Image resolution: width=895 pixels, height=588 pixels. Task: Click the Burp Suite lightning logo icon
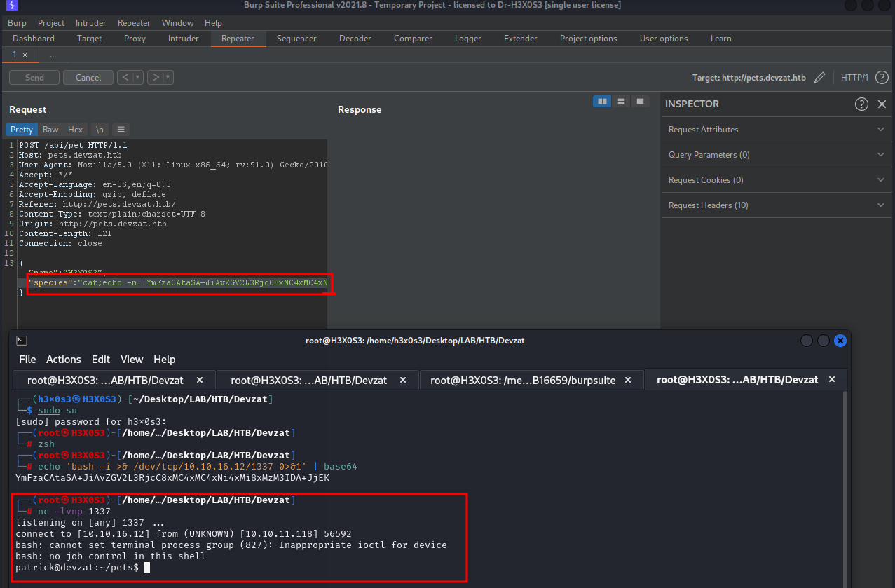[x=11, y=6]
